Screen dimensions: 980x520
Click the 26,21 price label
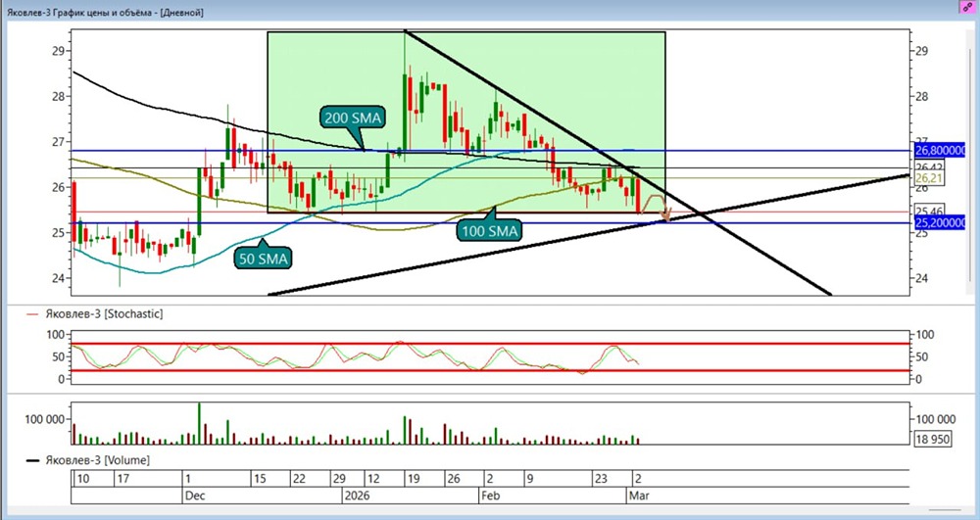click(x=928, y=178)
